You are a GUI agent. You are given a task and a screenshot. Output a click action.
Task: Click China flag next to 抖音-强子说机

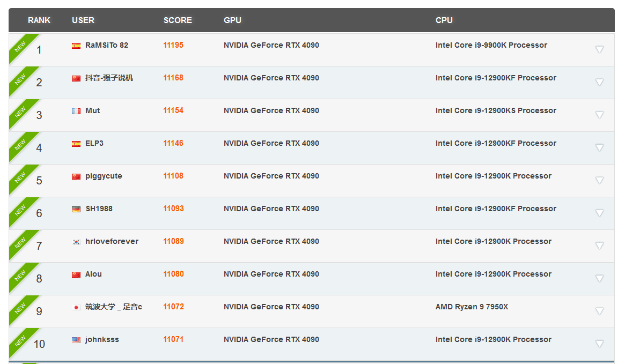tap(76, 78)
